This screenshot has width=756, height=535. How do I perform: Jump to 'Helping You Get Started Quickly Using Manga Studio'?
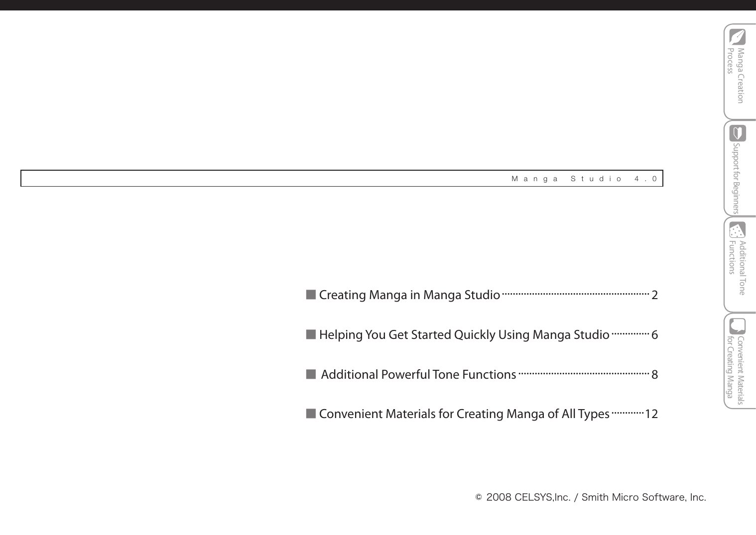click(482, 335)
